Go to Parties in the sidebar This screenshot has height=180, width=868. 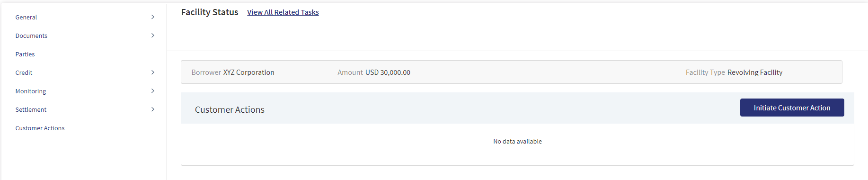(25, 54)
